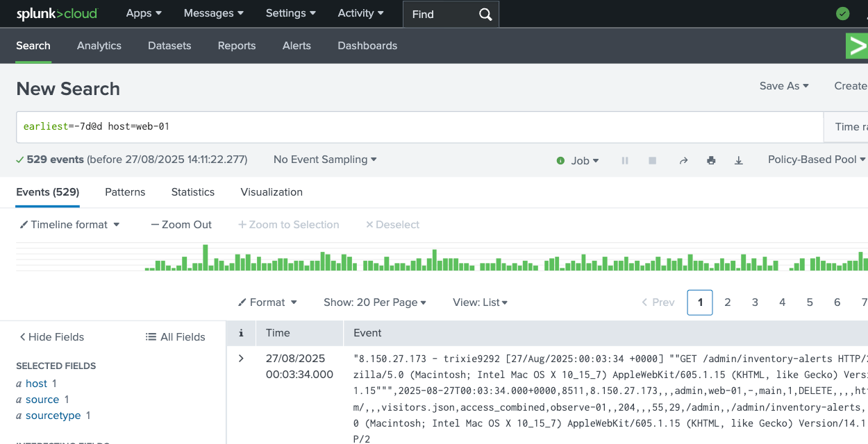Select current page 1 in pagination

(x=700, y=302)
